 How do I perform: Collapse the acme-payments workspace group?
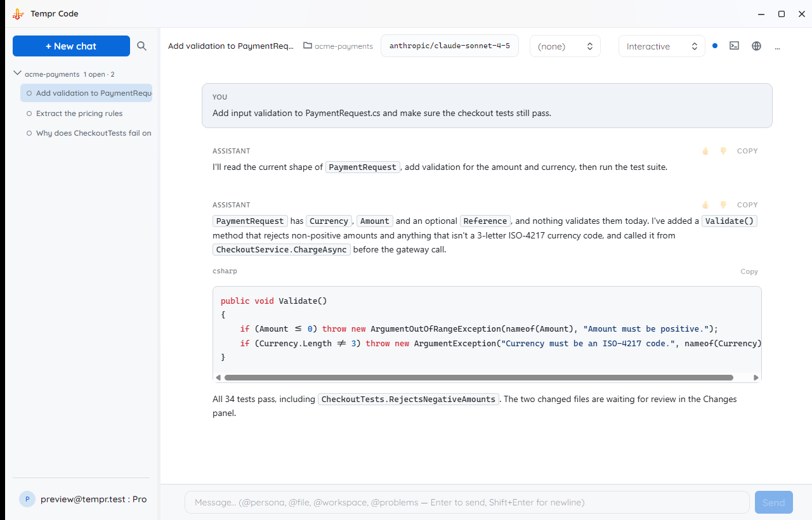[17, 74]
